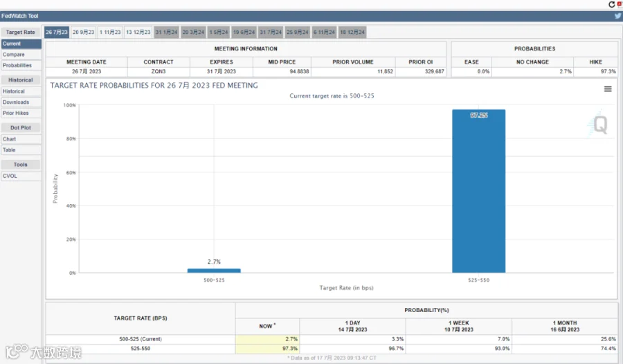The image size is (623, 364).
Task: Click the 1 WEEK 93.0% cell
Action: (x=458, y=349)
